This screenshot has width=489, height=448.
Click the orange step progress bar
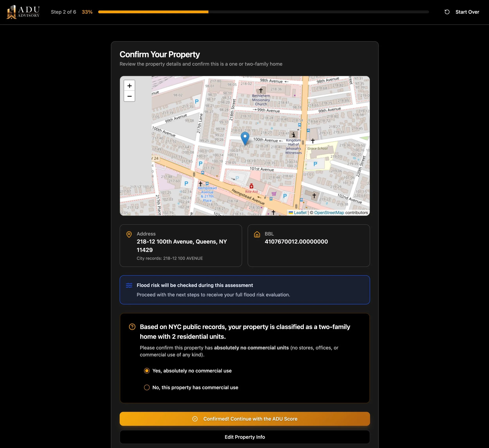[153, 12]
